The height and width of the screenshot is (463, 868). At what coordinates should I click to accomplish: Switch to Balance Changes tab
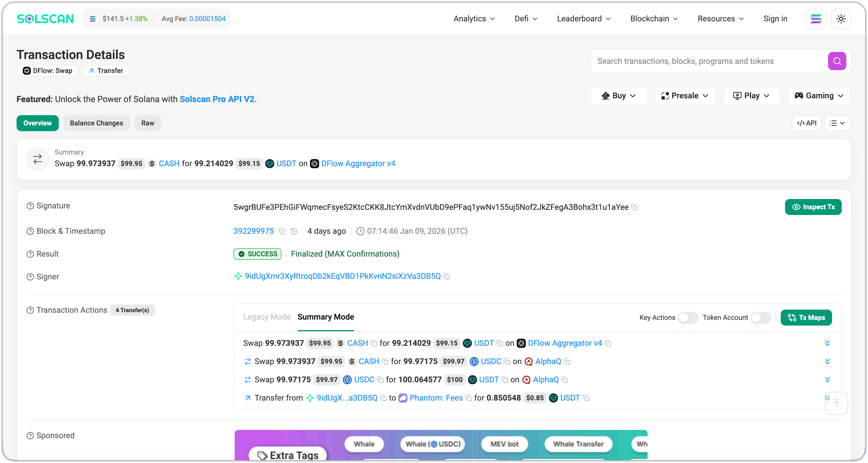tap(96, 123)
